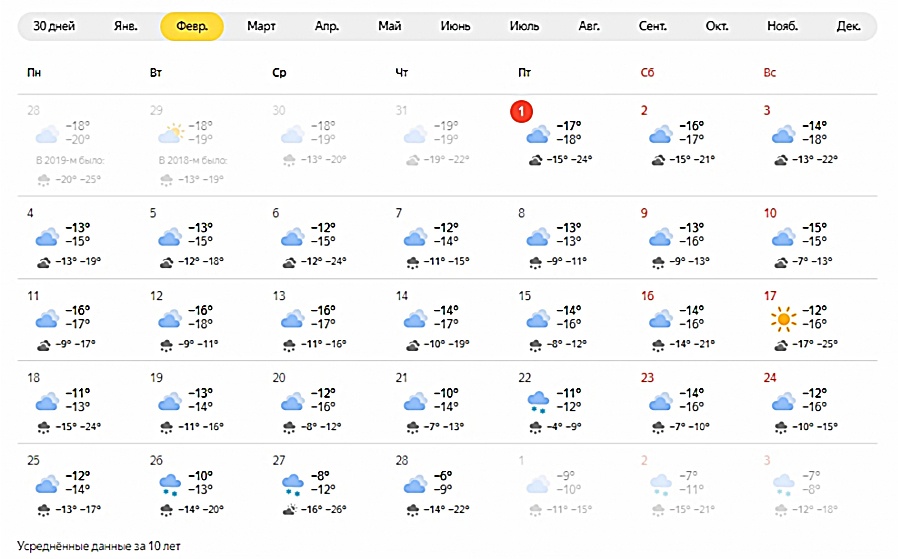Switch to the Дек. month tab
898x559 pixels.
848,26
